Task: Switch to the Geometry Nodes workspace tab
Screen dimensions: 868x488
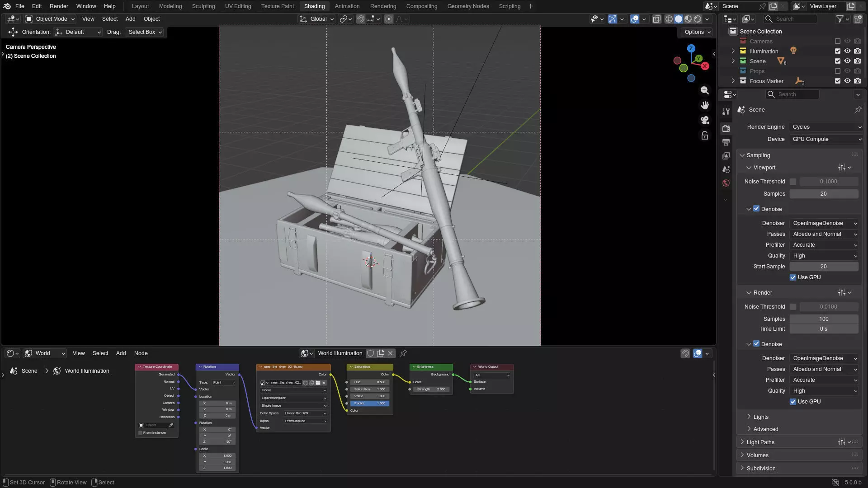Action: pos(468,6)
